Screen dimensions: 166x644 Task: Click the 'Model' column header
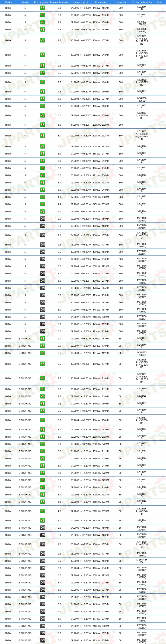pos(25,2)
